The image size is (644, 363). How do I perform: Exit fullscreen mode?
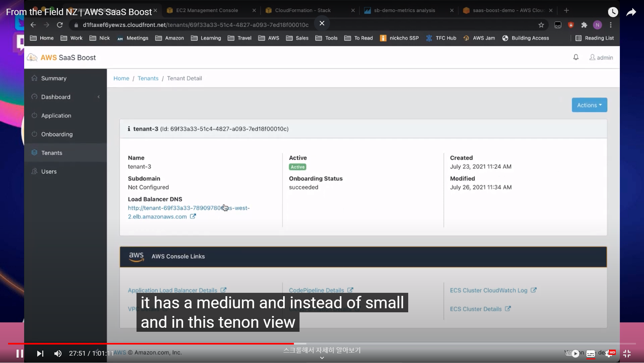pyautogui.click(x=627, y=354)
